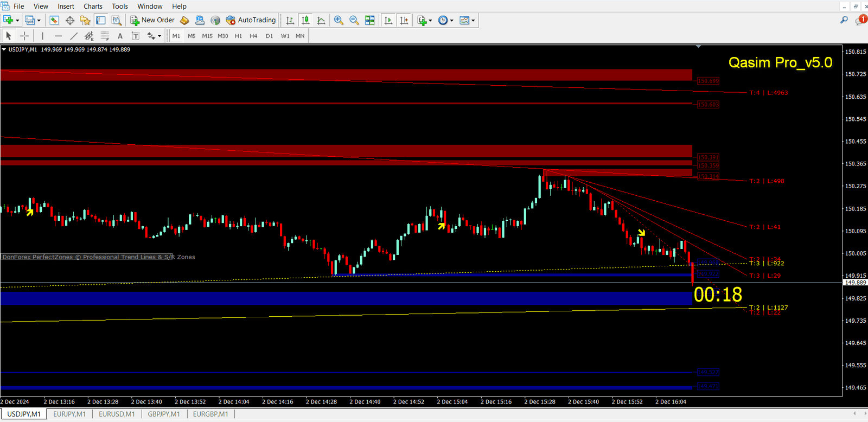
Task: Select the text tool A
Action: click(x=120, y=36)
